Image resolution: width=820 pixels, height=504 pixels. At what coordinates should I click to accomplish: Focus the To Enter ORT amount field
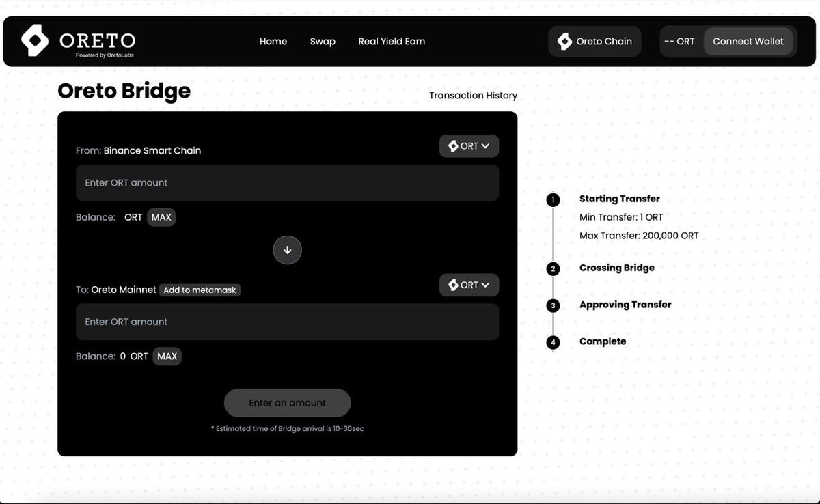287,322
